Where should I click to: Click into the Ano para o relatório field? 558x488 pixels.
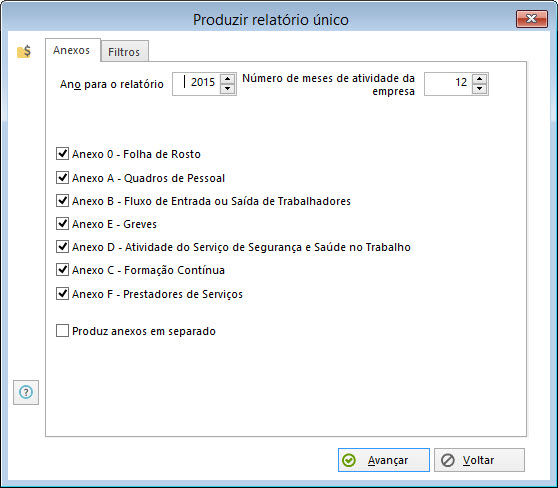point(196,84)
